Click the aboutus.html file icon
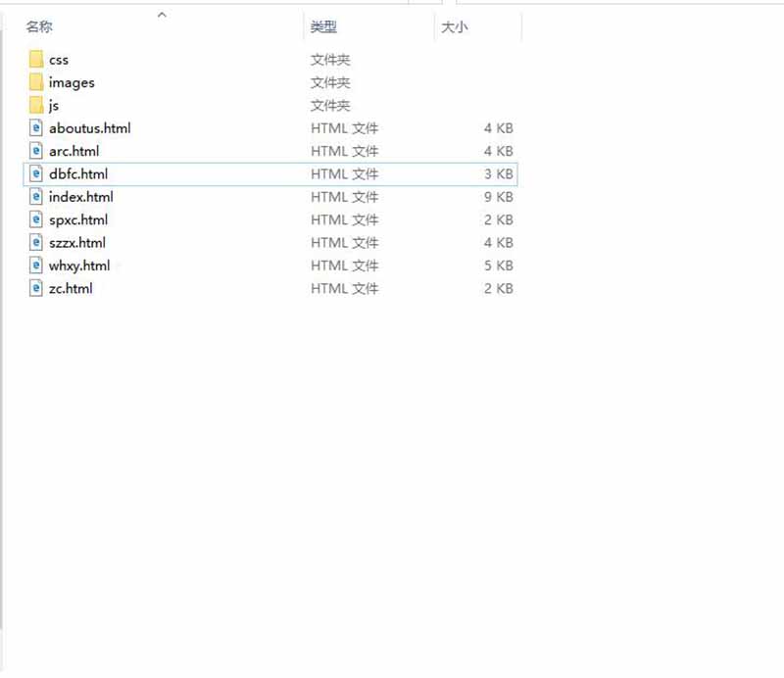The width and height of the screenshot is (784, 678). click(36, 128)
